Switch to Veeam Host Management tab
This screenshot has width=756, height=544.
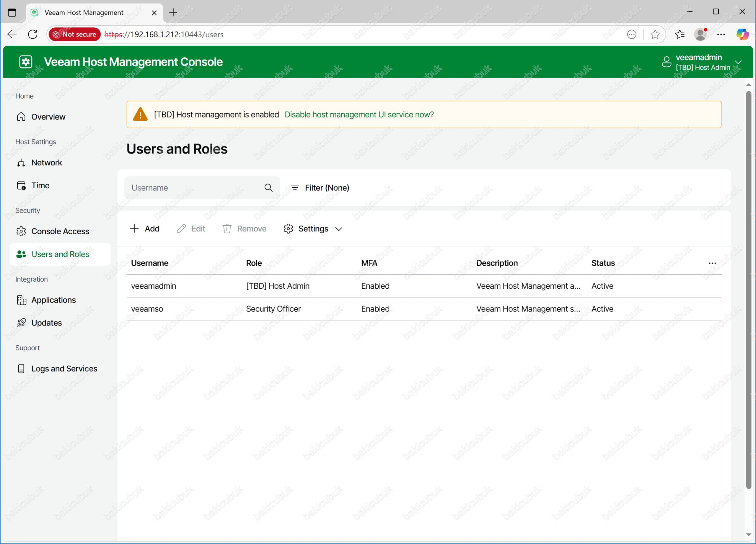tap(94, 13)
